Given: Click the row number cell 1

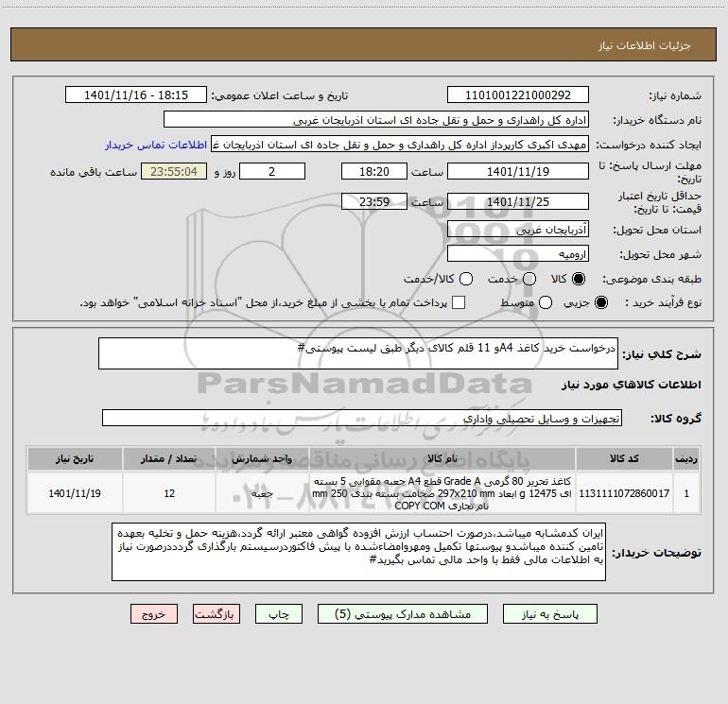Looking at the screenshot, I should tap(686, 493).
